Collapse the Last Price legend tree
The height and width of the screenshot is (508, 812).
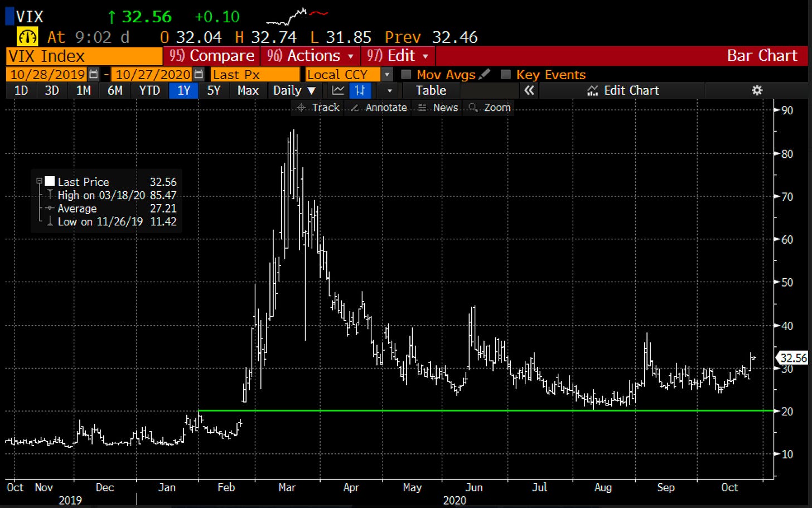pyautogui.click(x=39, y=181)
